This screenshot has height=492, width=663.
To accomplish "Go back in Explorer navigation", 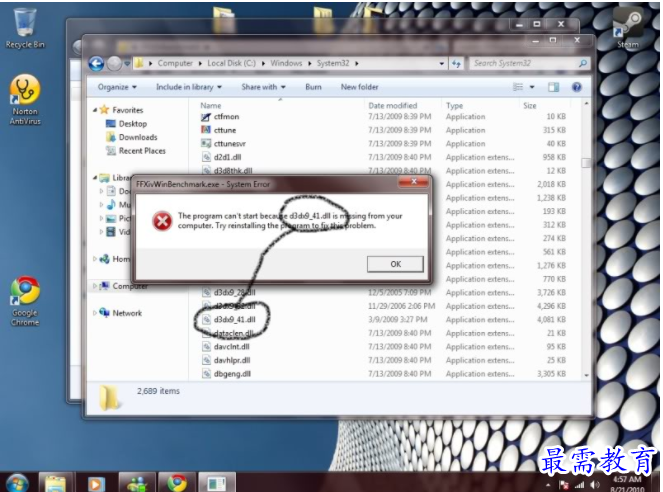I will [x=96, y=64].
